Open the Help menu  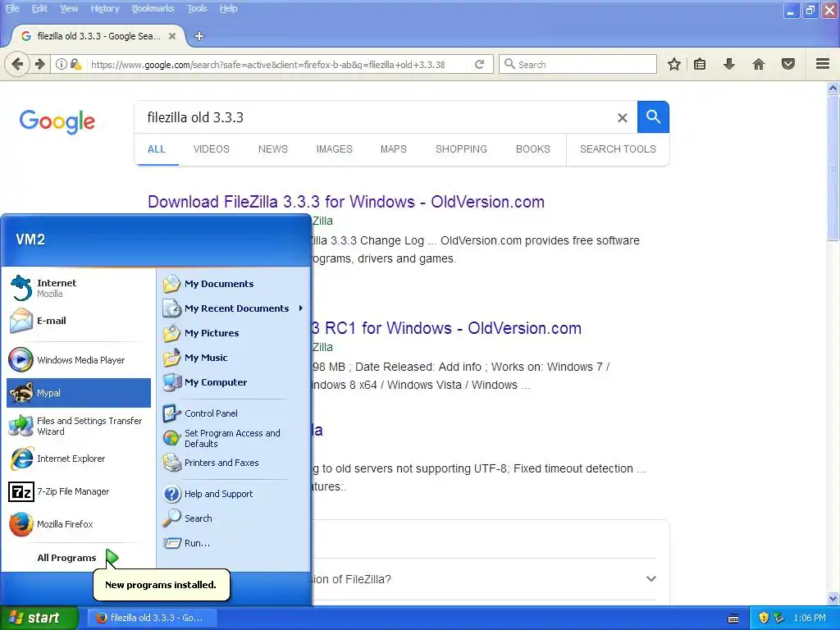click(229, 8)
